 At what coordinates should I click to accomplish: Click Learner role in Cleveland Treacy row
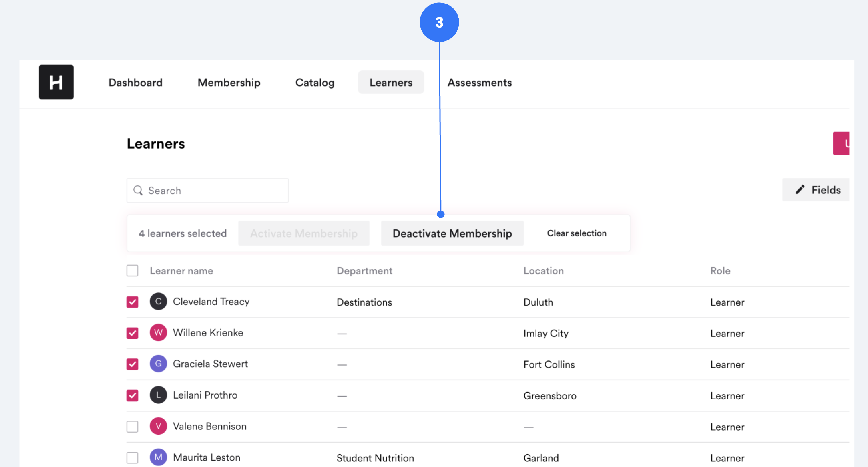tap(727, 302)
